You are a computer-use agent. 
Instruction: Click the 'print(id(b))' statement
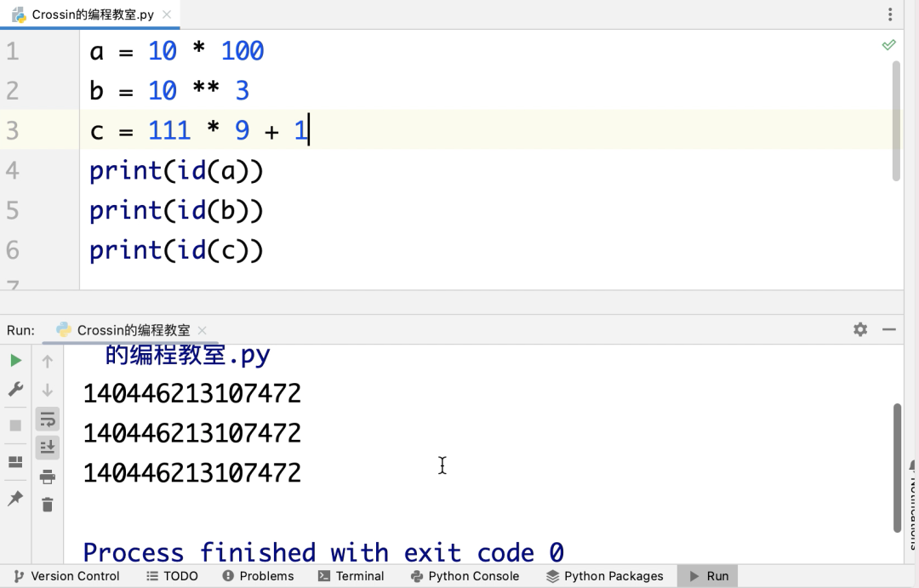[176, 210]
